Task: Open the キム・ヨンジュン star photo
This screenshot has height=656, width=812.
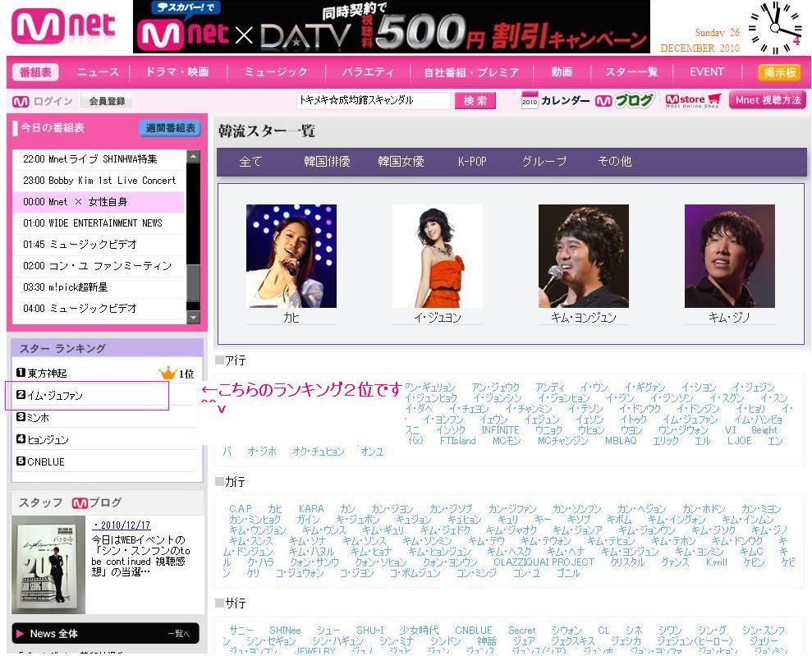Action: point(584,256)
